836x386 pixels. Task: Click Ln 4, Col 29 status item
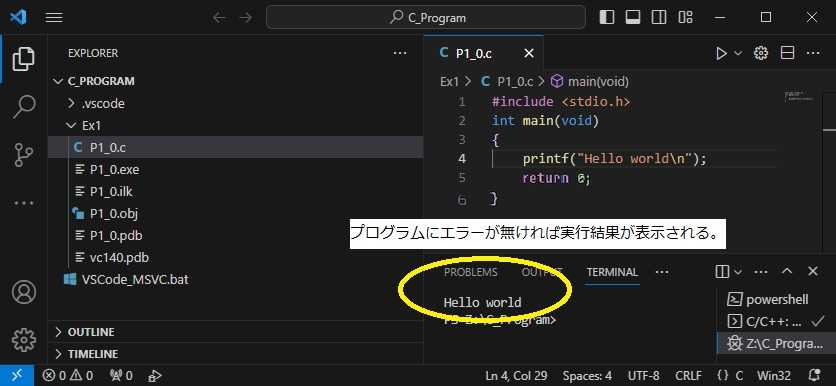pos(517,375)
